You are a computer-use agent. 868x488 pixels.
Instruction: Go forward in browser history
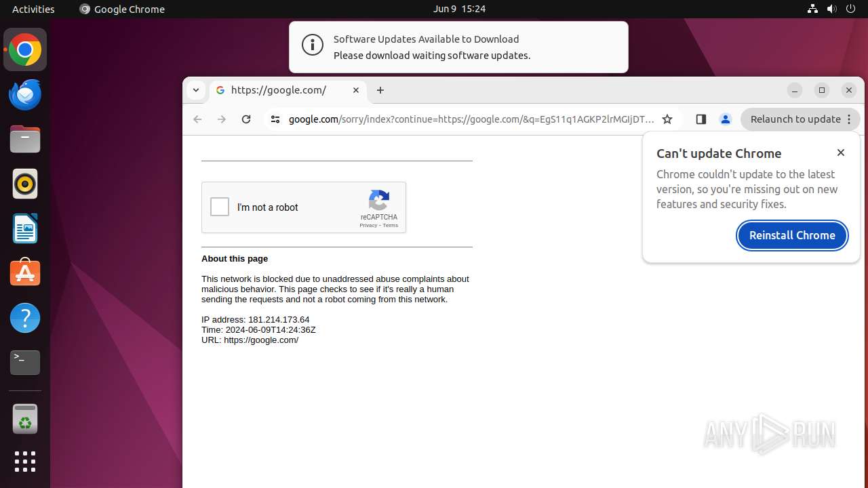[222, 119]
